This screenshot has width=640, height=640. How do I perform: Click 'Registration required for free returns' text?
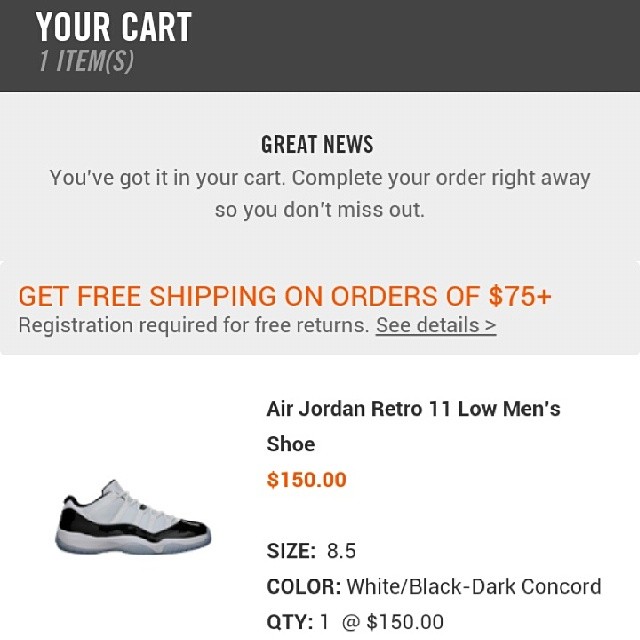pyautogui.click(x=194, y=325)
